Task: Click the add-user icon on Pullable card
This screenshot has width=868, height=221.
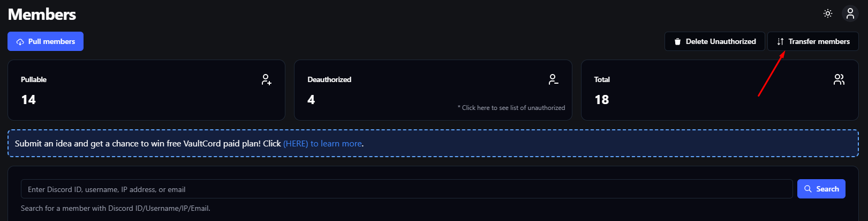Action: coord(266,80)
